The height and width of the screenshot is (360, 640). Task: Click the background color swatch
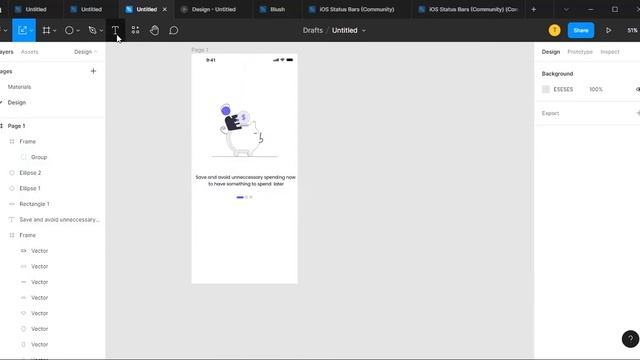pyautogui.click(x=546, y=89)
